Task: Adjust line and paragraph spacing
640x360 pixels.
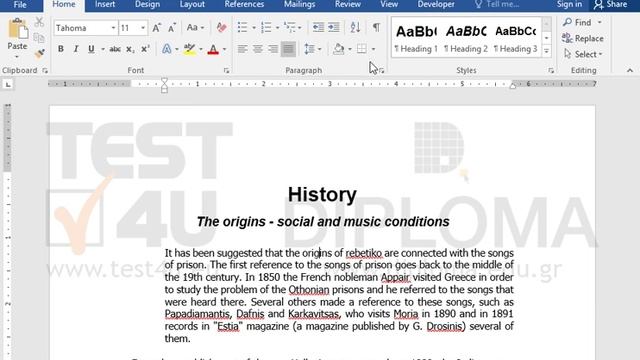Action: [x=309, y=49]
